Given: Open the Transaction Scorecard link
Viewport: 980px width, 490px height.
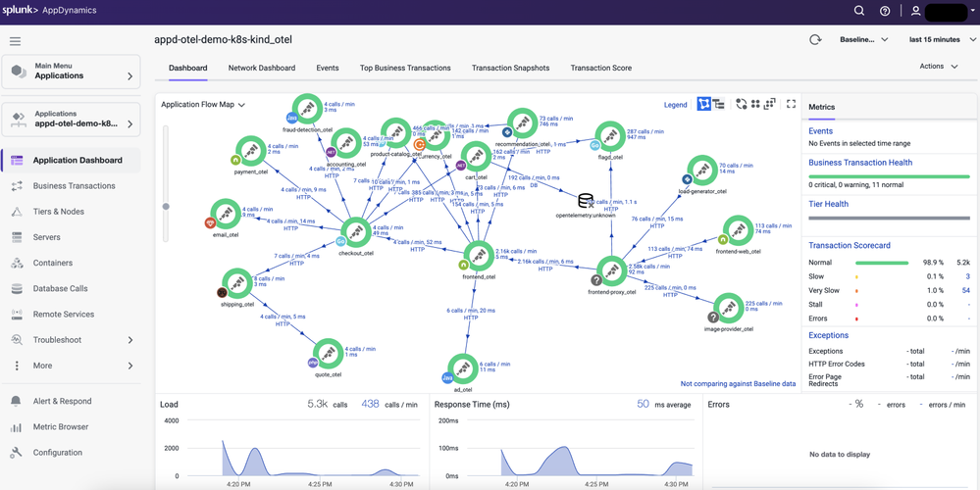Looking at the screenshot, I should click(850, 245).
